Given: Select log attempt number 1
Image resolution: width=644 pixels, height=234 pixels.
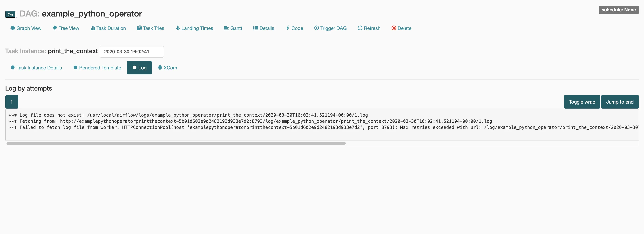Looking at the screenshot, I should [x=11, y=102].
